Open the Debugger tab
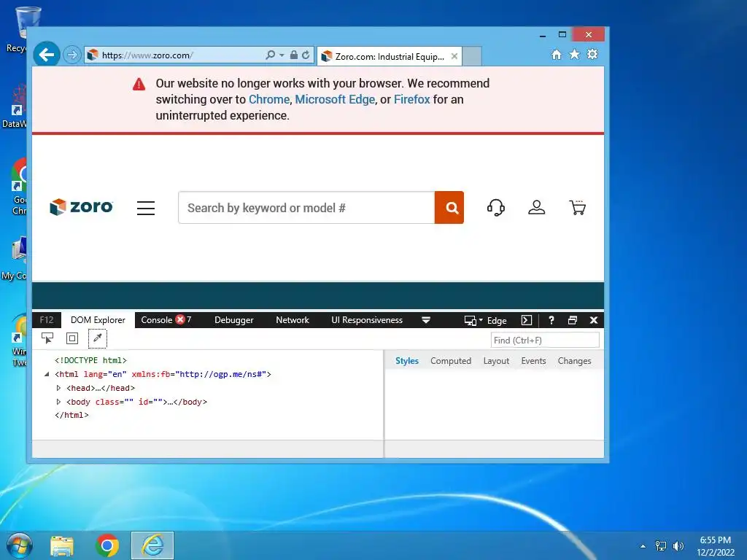Screen dimensions: 747x560 [x=234, y=320]
